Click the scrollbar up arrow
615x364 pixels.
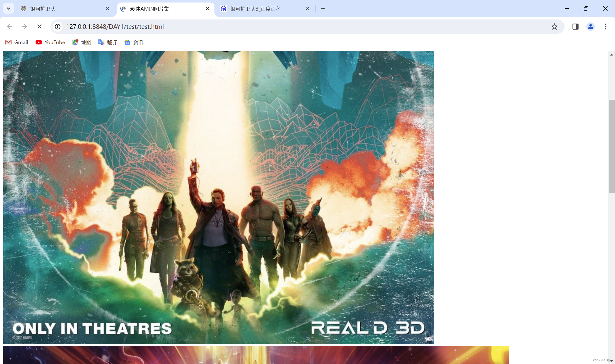[x=612, y=55]
